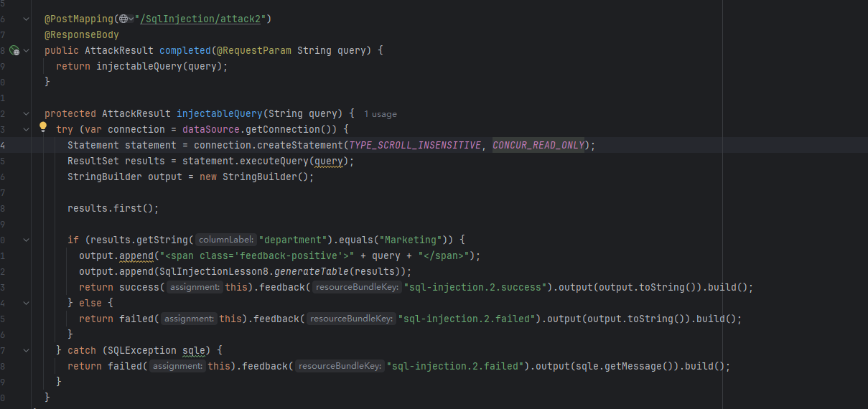The width and height of the screenshot is (868, 409).
Task: Click the columnLabel parameter hint
Action: pyautogui.click(x=225, y=240)
